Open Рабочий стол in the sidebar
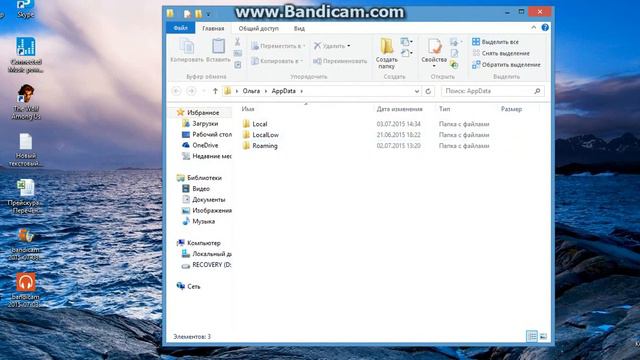640x360 pixels. point(211,134)
